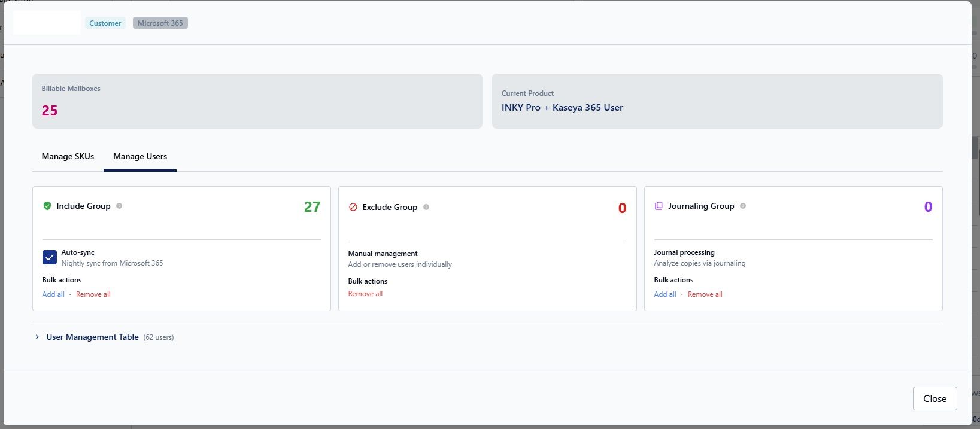
Task: Click the Microsoft 365 tag badge
Action: click(160, 23)
